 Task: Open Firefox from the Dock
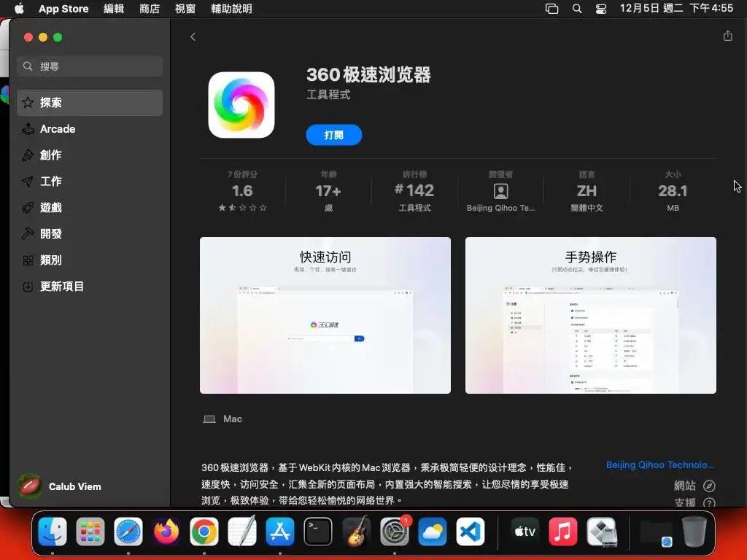(x=166, y=531)
